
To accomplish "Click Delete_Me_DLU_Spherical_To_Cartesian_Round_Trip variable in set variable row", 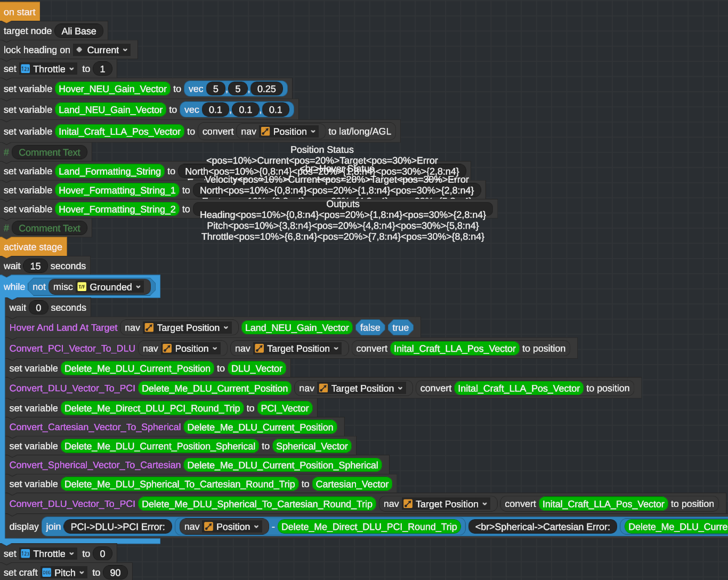I will tap(180, 484).
